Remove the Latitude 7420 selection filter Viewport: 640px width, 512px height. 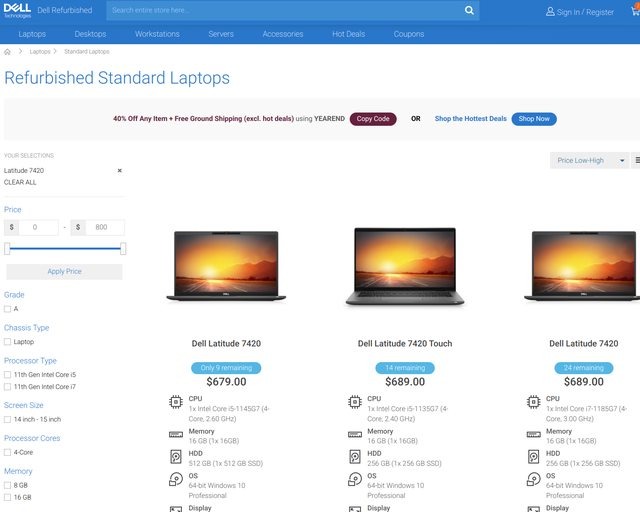point(120,171)
